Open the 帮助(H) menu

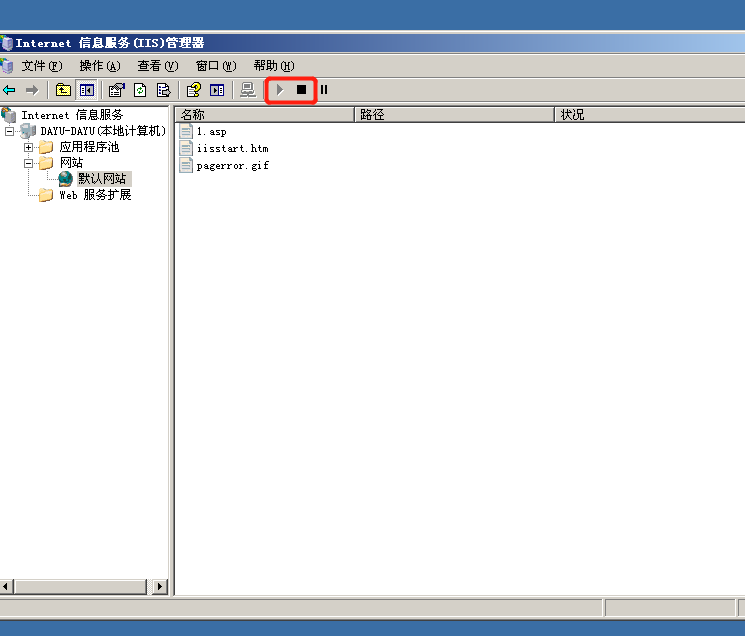pyautogui.click(x=274, y=66)
